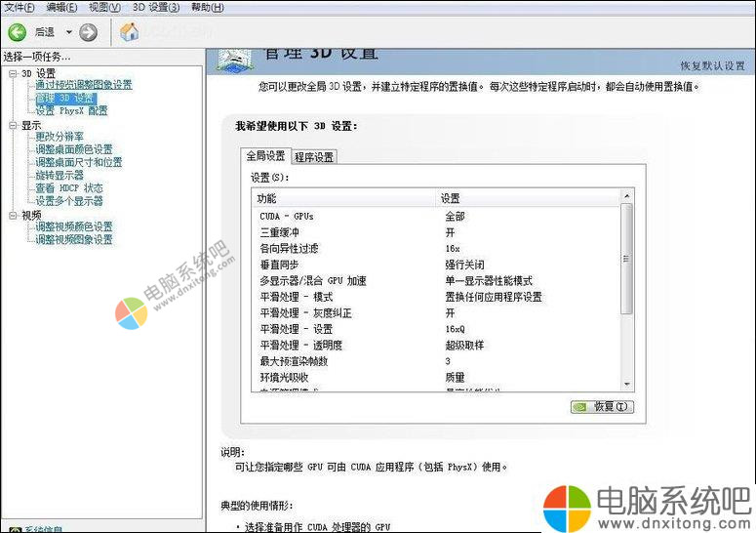Click the 16x anisotropic filtering value
This screenshot has width=756, height=533.
click(453, 249)
